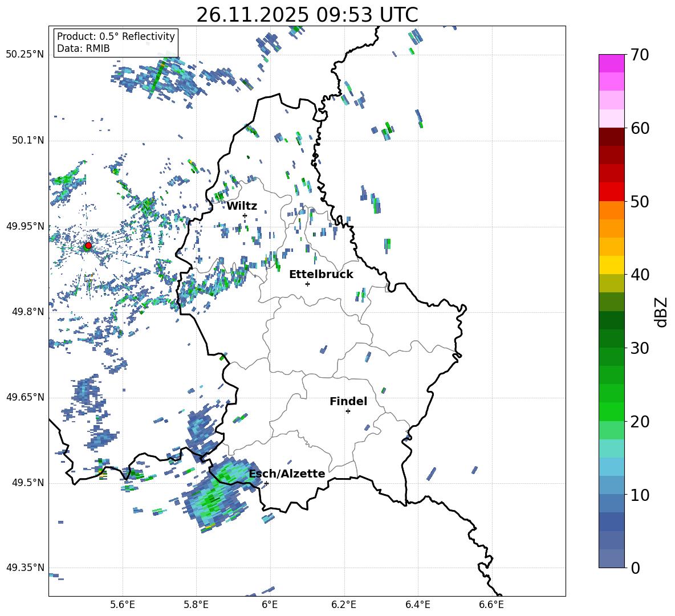Click the Esch/Alzette city label
The width and height of the screenshot is (675, 616).
tap(287, 474)
